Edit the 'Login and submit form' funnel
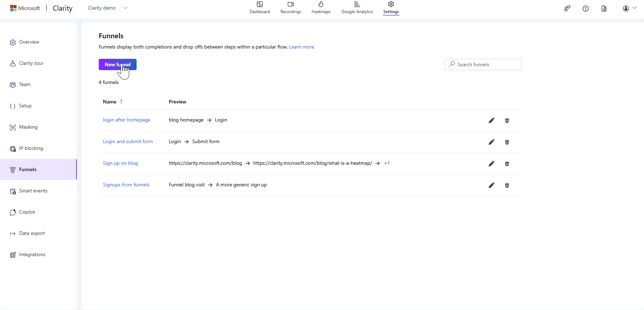 (491, 142)
